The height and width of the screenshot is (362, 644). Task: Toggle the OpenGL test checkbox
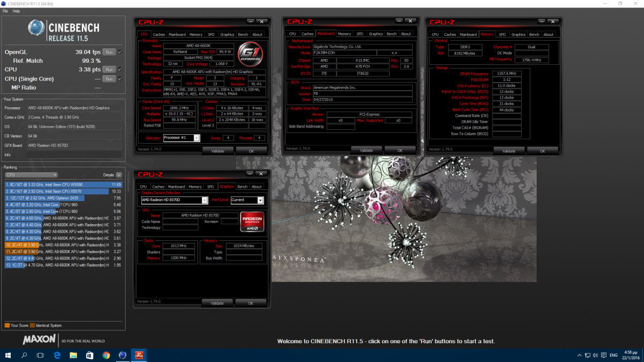coord(120,52)
